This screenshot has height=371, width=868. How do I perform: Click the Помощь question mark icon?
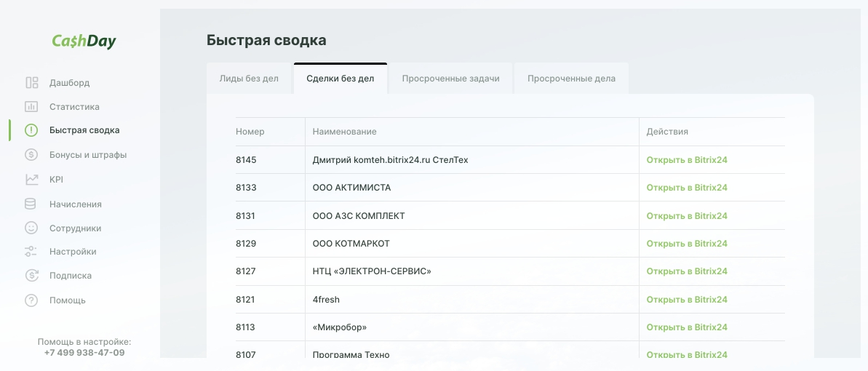point(31,300)
